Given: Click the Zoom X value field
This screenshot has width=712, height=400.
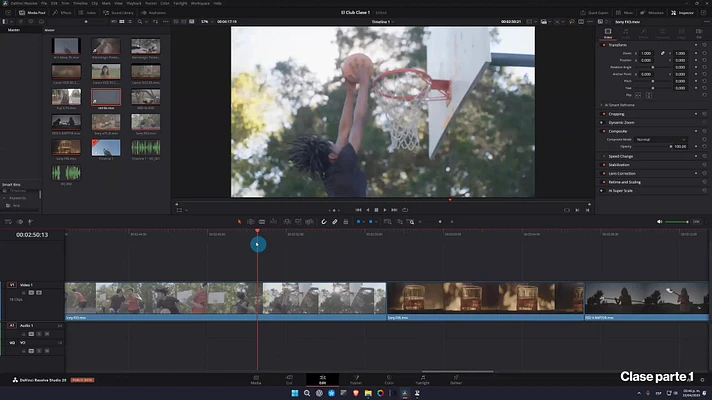Looking at the screenshot, I should [646, 53].
